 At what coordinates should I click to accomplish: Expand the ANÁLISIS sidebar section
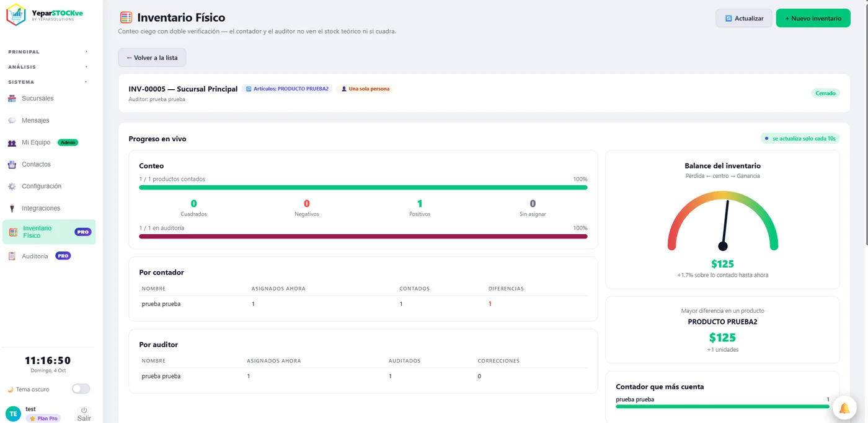point(48,67)
